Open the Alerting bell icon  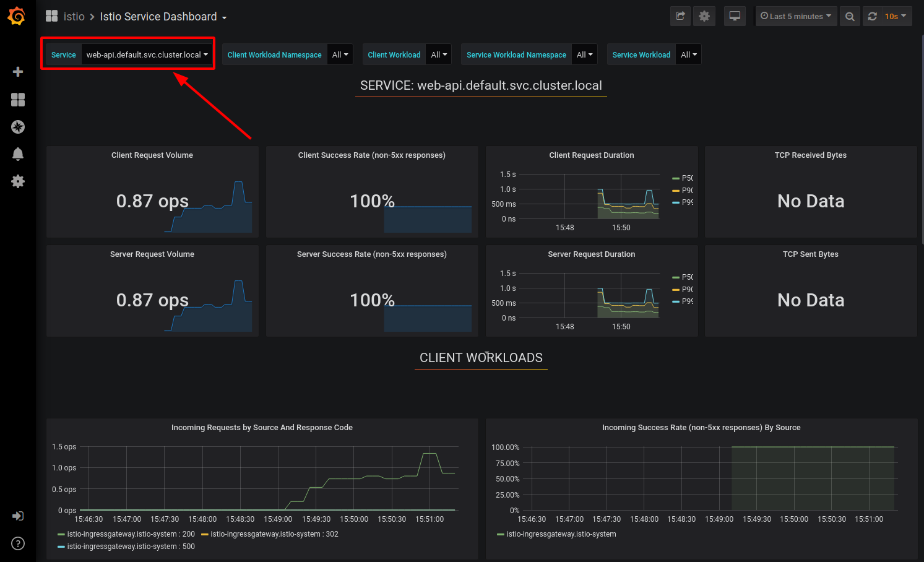coord(18,154)
